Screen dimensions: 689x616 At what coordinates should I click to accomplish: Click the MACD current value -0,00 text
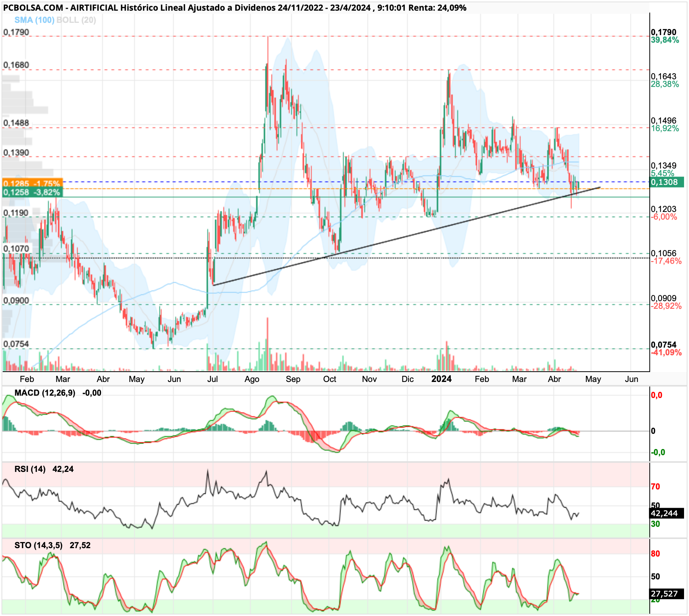pos(92,393)
